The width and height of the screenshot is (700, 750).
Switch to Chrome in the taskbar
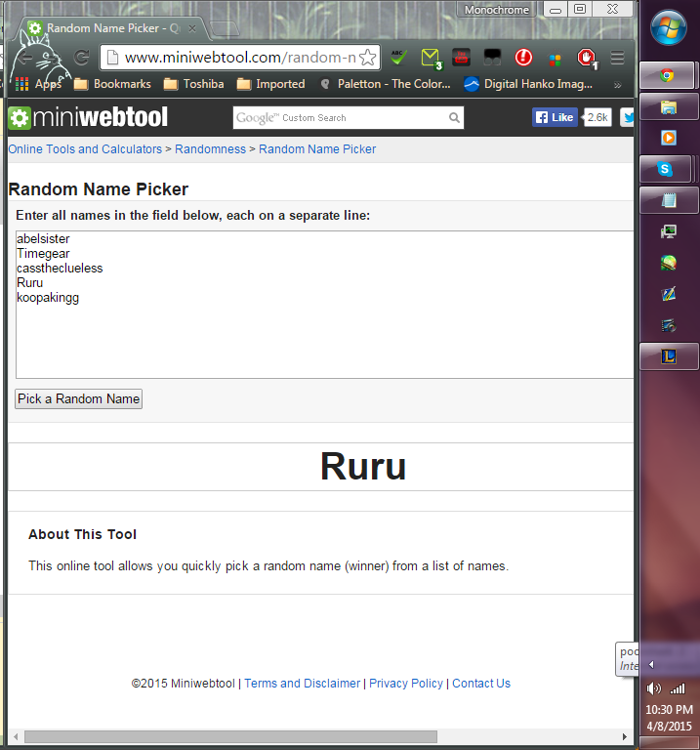coord(667,75)
